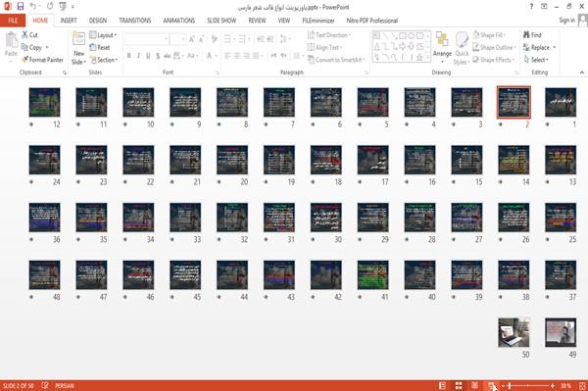Open the FILEminimizer tab
The image size is (588, 391).
(318, 21)
